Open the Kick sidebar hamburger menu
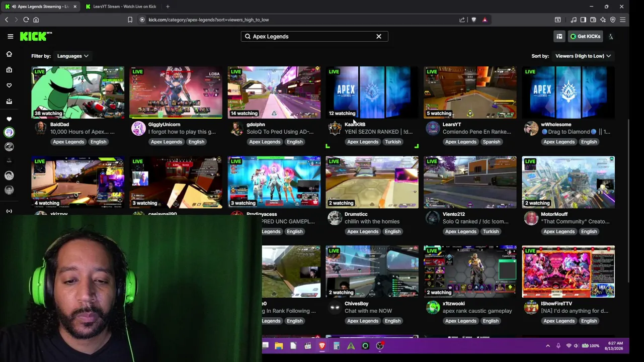 (x=10, y=36)
